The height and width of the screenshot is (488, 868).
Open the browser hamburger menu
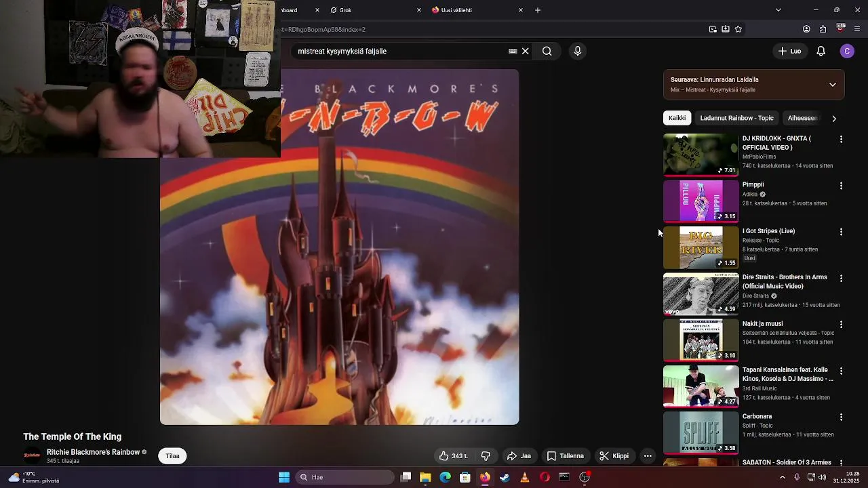pyautogui.click(x=857, y=29)
